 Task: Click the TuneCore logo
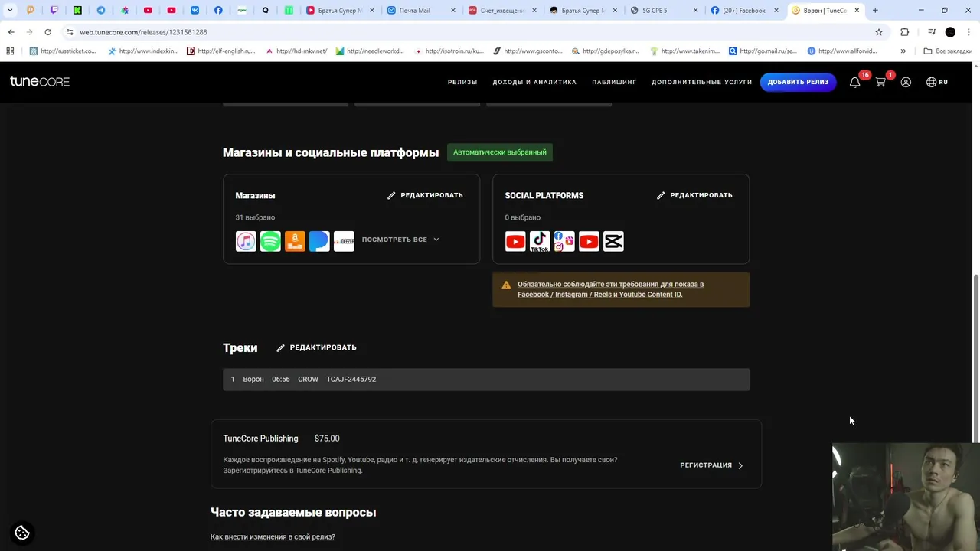pos(40,81)
